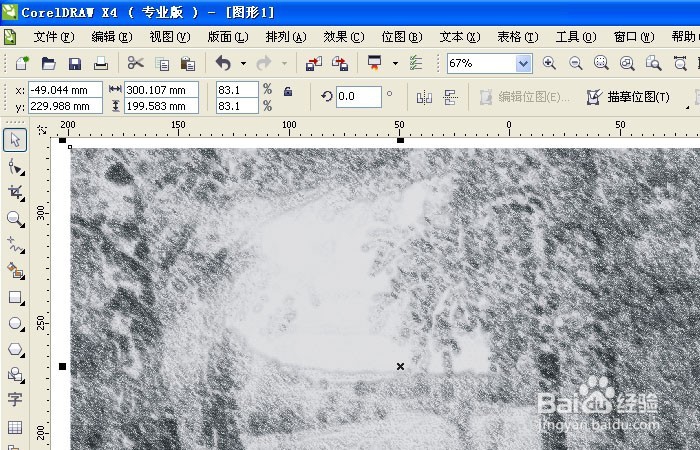Open the 排列 menu
700x450 pixels.
pyautogui.click(x=286, y=37)
